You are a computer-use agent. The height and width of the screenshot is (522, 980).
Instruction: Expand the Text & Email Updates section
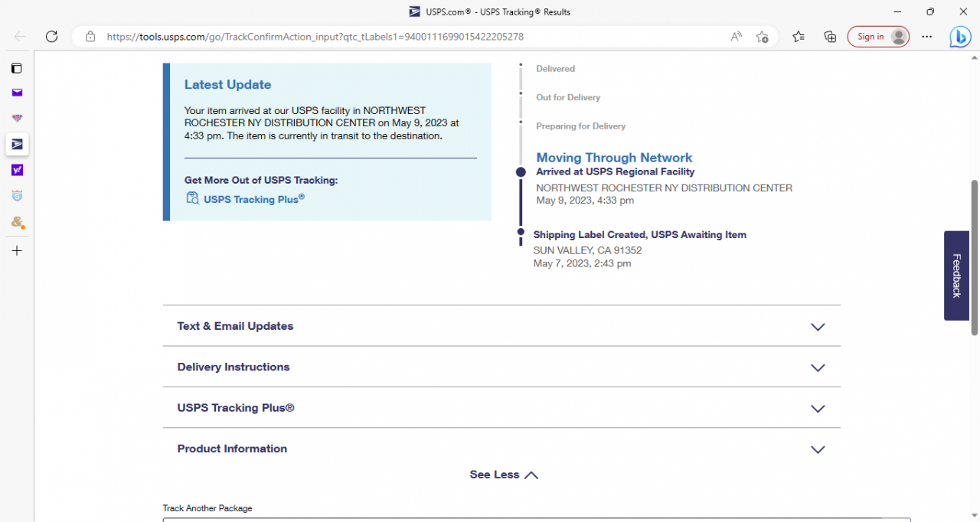click(501, 326)
